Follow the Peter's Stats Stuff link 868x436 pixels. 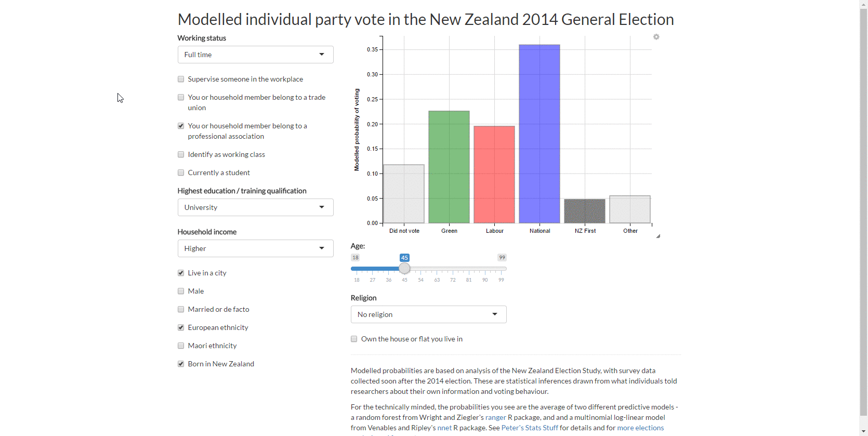pyautogui.click(x=530, y=428)
